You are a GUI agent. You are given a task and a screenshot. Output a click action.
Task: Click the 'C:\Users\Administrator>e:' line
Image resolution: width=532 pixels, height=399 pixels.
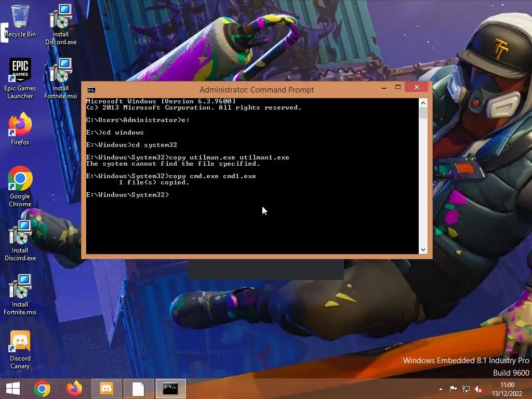click(x=138, y=120)
